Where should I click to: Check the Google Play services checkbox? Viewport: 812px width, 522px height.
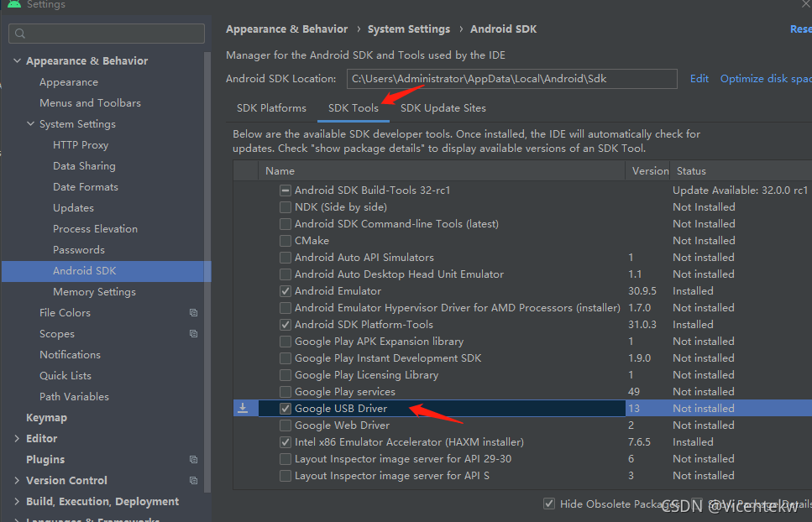pos(285,392)
